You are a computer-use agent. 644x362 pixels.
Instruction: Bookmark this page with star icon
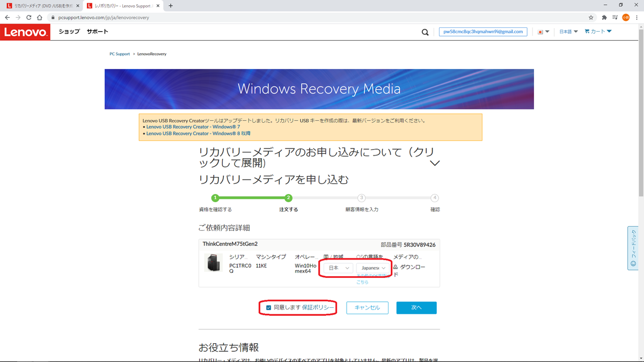click(x=591, y=17)
